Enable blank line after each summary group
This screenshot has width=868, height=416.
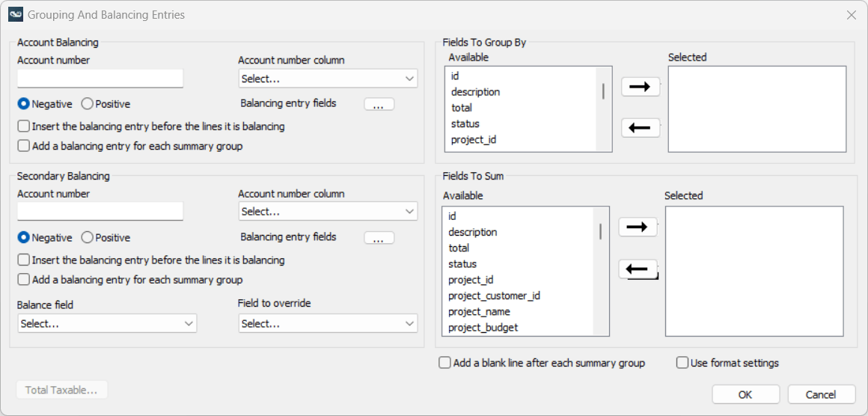pyautogui.click(x=445, y=363)
